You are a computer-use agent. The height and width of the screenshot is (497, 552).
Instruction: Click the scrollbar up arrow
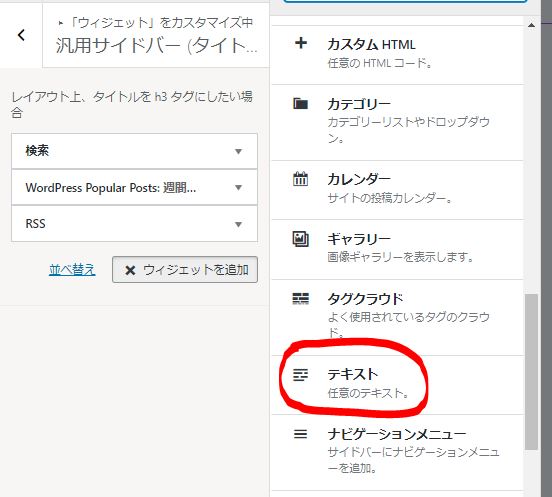tap(532, 25)
